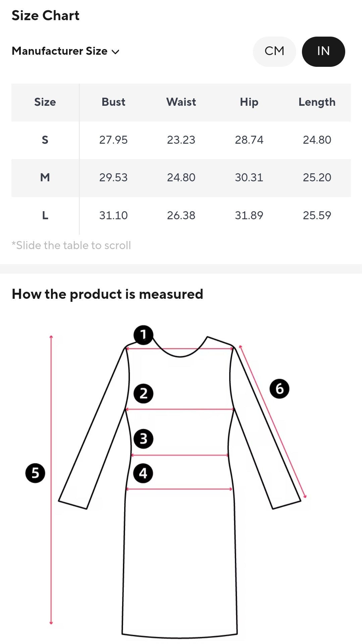
Task: Click measurement marker 3 for waist
Action: click(x=143, y=439)
